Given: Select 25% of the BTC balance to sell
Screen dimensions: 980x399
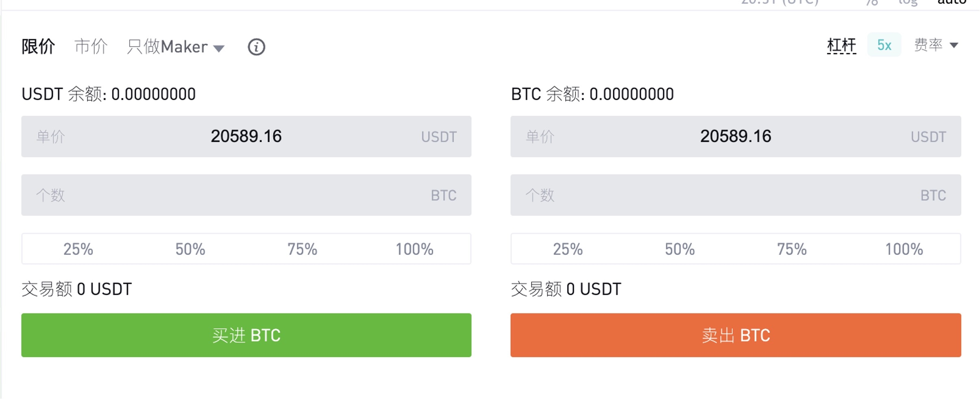Looking at the screenshot, I should [x=568, y=249].
